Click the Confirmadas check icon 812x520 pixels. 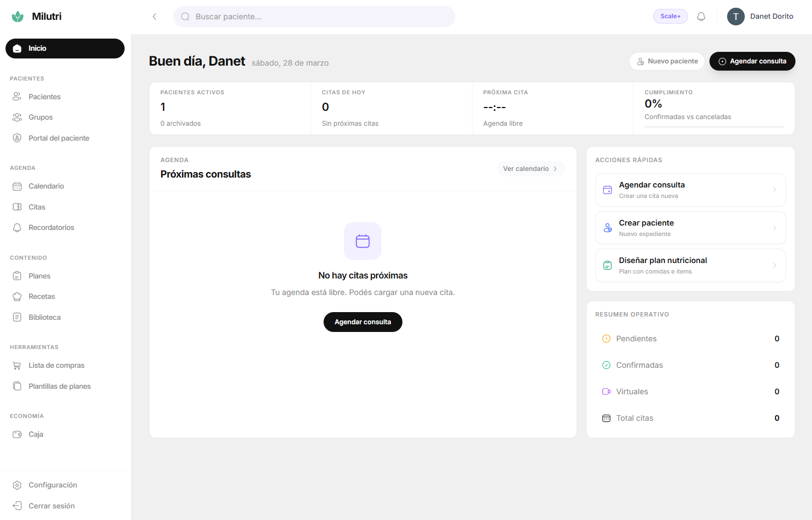[x=606, y=365]
